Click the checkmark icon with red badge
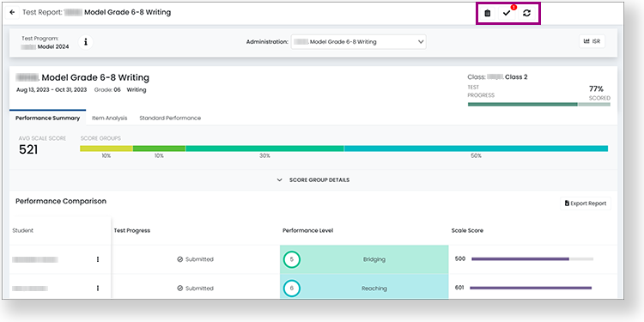The height and width of the screenshot is (322, 644). [507, 13]
